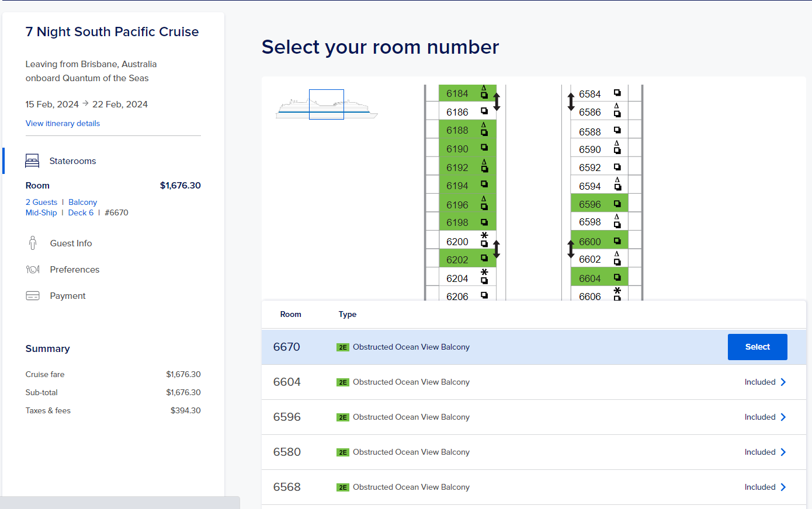Select green cabin 6596 on deck map
812x509 pixels.
pos(599,204)
